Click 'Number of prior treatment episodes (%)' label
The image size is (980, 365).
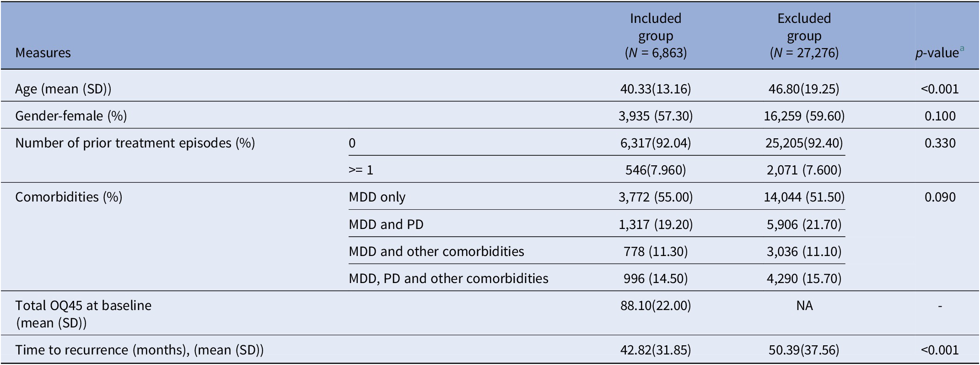[x=135, y=143]
